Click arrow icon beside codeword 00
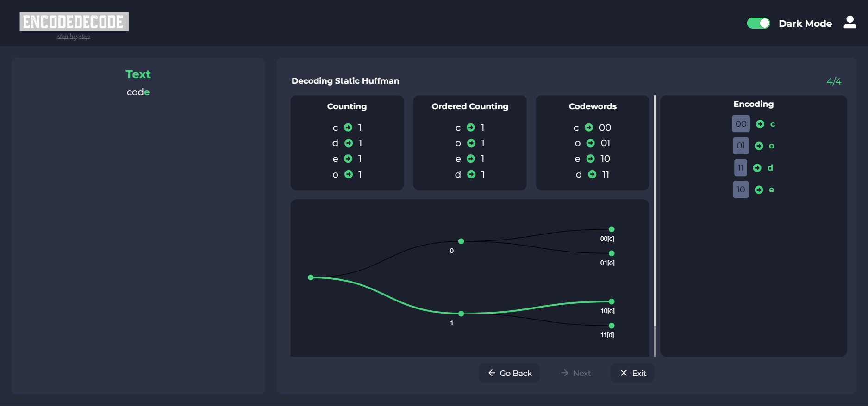This screenshot has width=868, height=406. click(x=589, y=128)
